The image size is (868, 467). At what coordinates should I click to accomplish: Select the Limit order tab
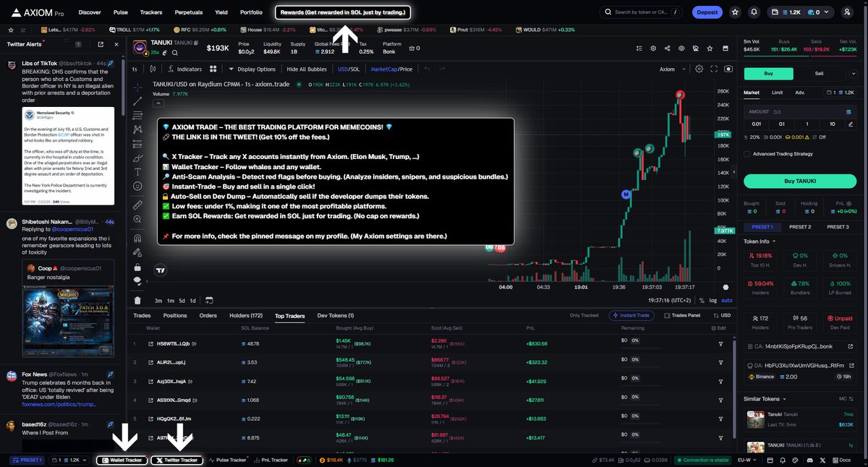[x=777, y=93]
